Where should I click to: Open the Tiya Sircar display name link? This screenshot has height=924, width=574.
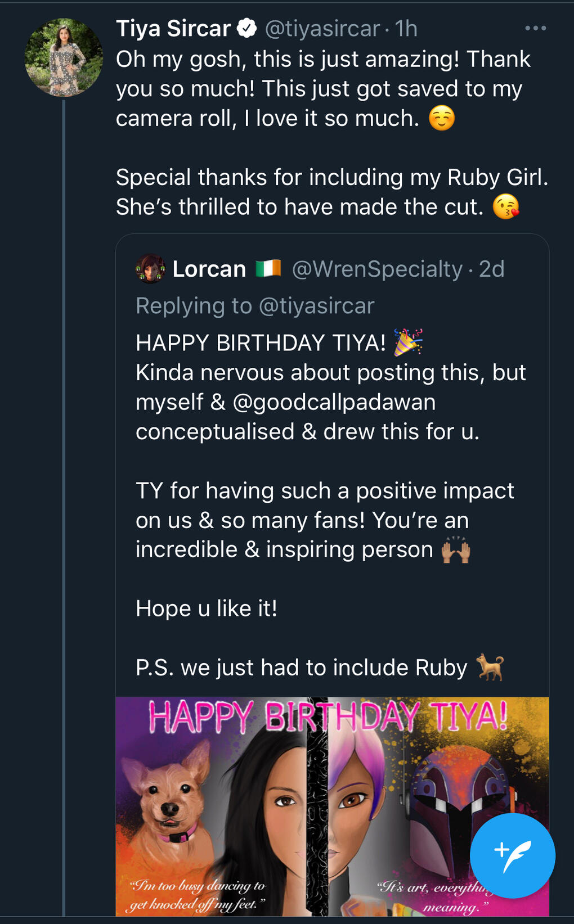click(x=173, y=28)
